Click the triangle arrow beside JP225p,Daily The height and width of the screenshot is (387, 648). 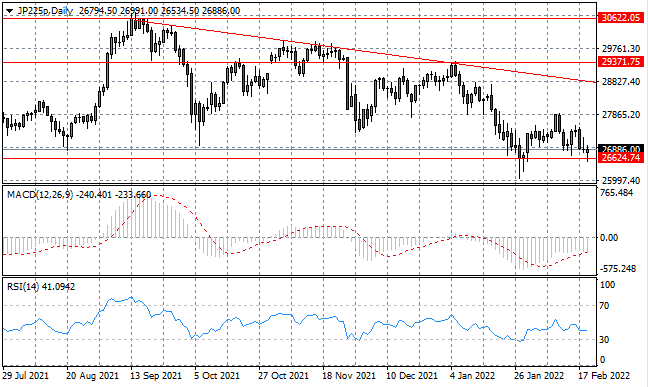click(9, 11)
